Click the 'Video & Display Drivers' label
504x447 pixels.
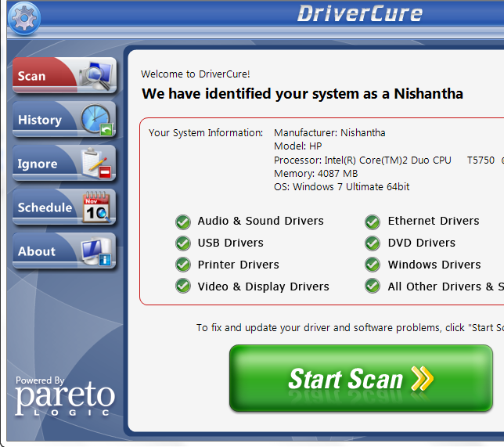click(263, 287)
